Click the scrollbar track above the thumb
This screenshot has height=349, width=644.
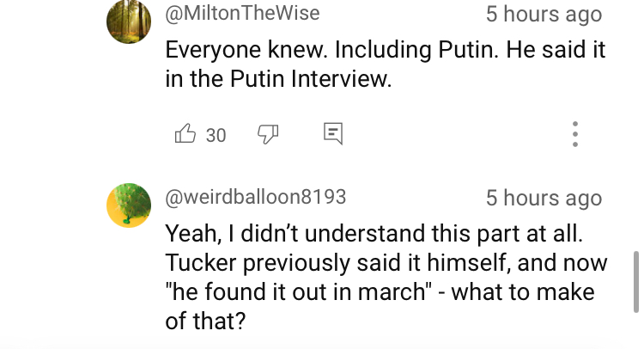635,129
